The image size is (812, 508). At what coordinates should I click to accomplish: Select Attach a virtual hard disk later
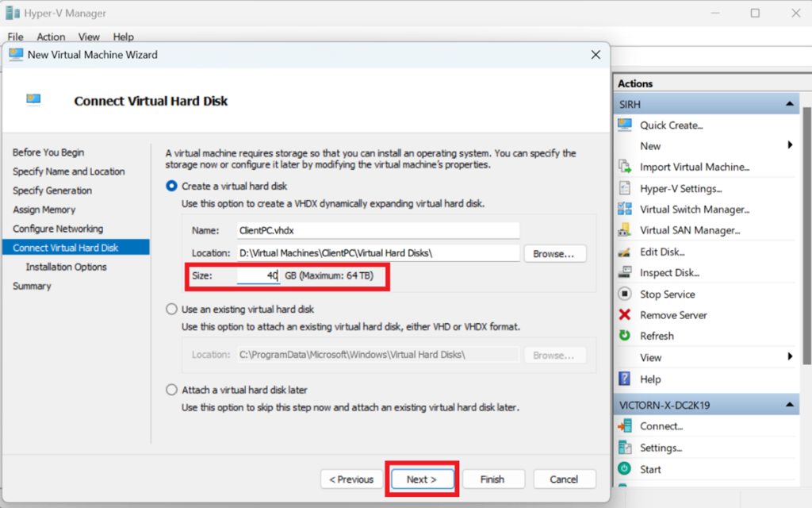click(x=171, y=390)
